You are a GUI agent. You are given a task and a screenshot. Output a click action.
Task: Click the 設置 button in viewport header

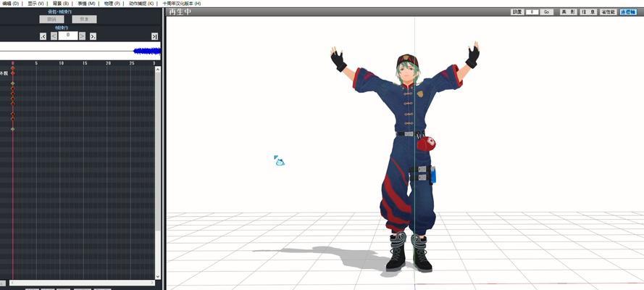(x=517, y=12)
